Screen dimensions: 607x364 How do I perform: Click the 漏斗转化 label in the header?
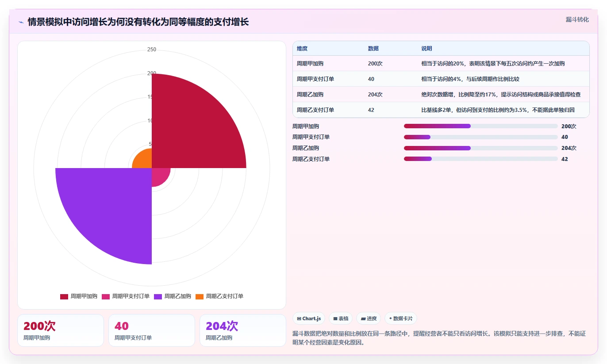click(x=577, y=19)
